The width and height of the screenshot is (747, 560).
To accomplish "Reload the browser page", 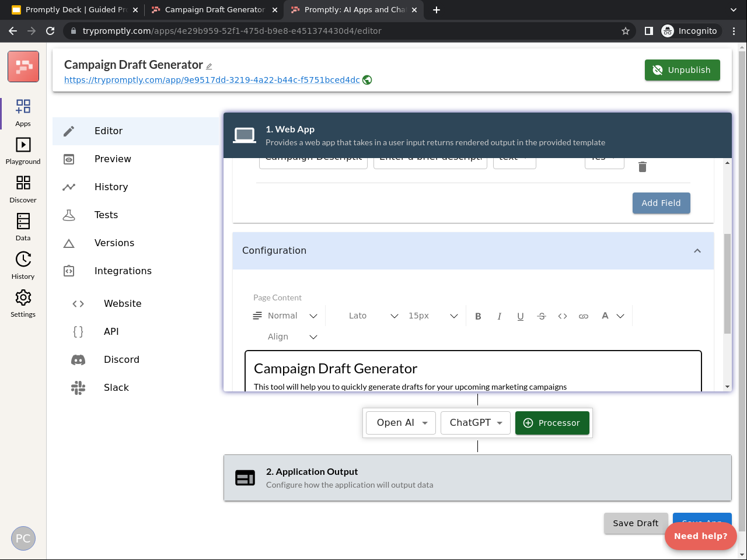I will coord(50,31).
